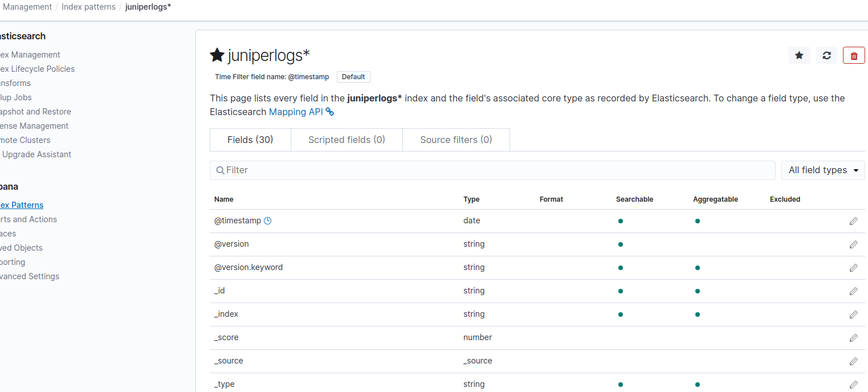Click the Format column header
The image size is (868, 392).
551,199
